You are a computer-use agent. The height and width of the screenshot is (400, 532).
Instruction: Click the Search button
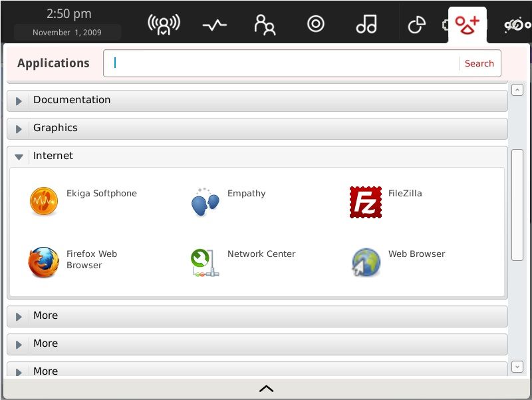pyautogui.click(x=479, y=63)
